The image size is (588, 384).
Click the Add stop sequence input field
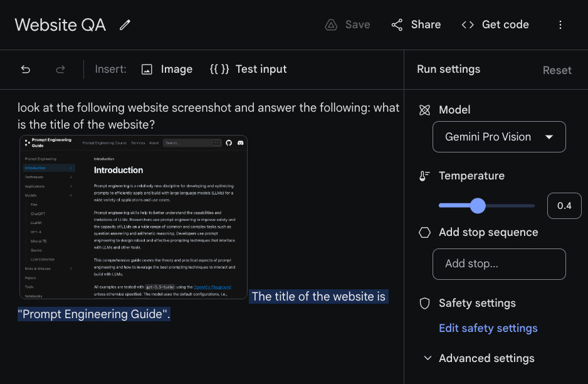pyautogui.click(x=499, y=264)
